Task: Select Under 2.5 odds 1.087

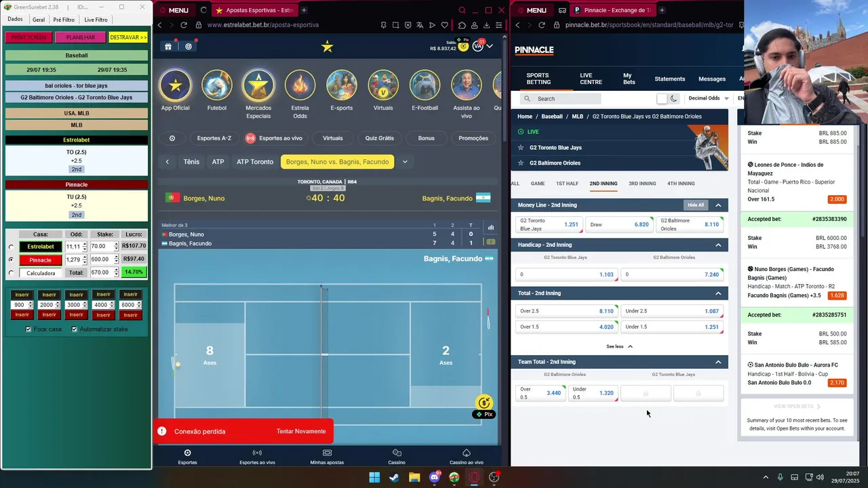Action: [x=673, y=311]
